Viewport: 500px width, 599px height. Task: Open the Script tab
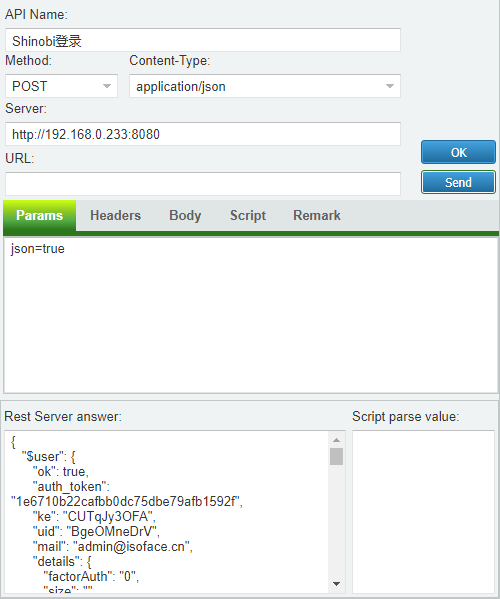click(x=248, y=215)
